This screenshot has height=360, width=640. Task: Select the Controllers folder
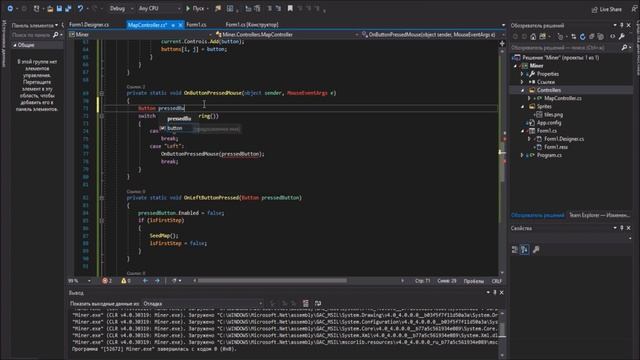pyautogui.click(x=549, y=90)
